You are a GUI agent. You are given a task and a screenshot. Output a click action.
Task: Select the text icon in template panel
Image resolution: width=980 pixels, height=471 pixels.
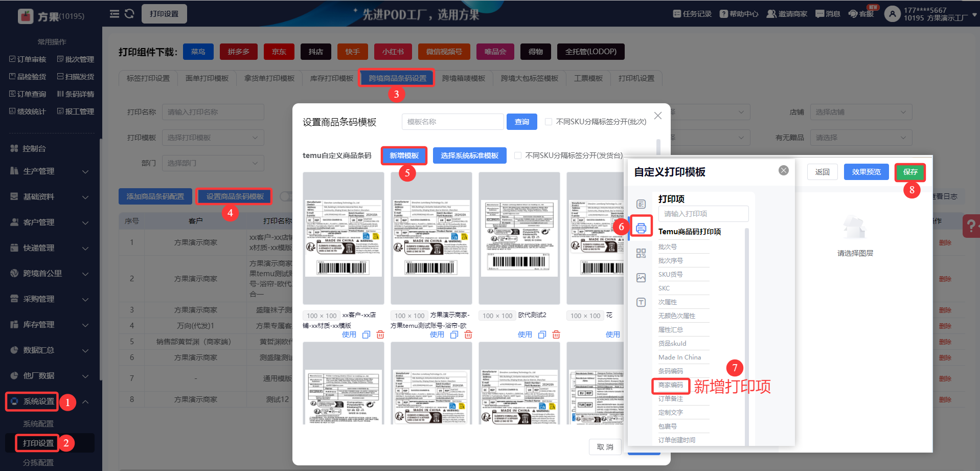click(x=641, y=302)
